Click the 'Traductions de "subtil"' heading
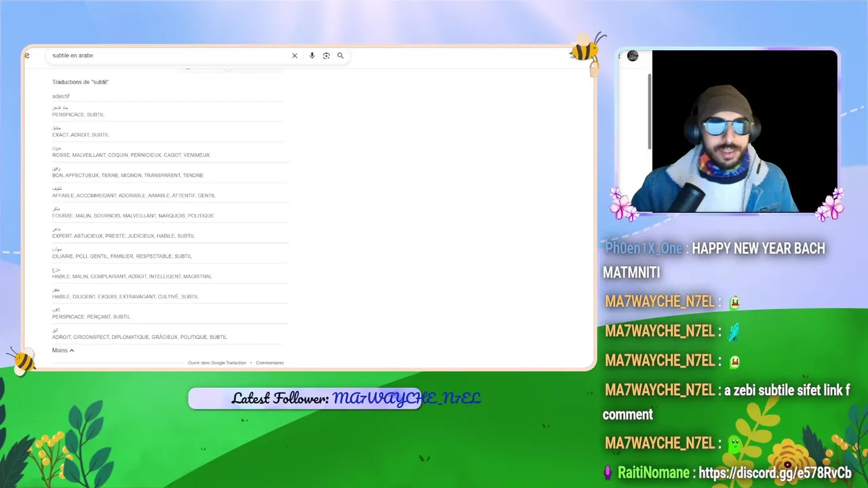This screenshot has width=868, height=488. (80, 82)
